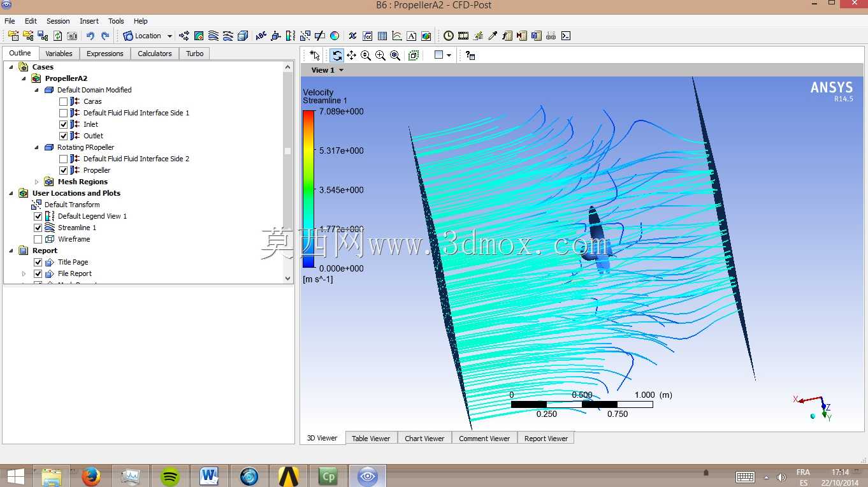The height and width of the screenshot is (487, 868).
Task: Insert a Streamline from toolbar
Action: click(213, 36)
